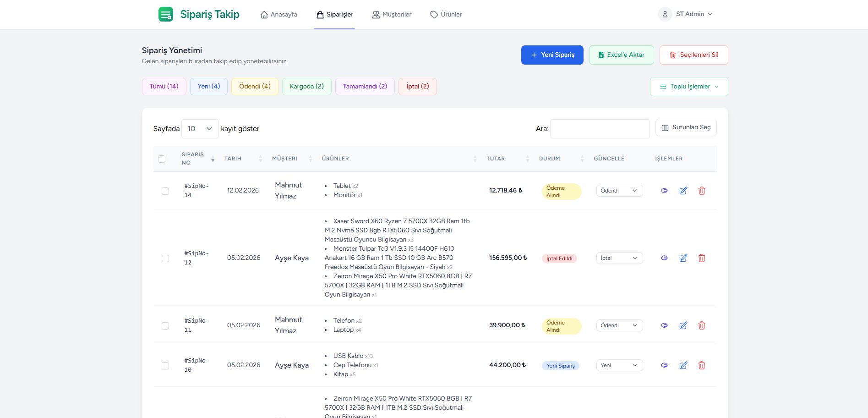Filter orders by Kargoda tab
868x418 pixels.
click(306, 87)
